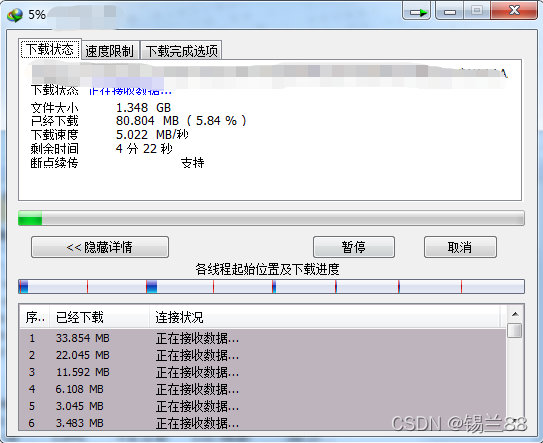Select thread row 22.045 MB
This screenshot has height=443, width=543.
click(x=262, y=355)
